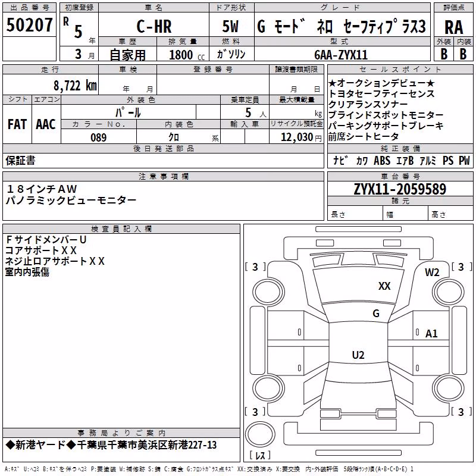
Task: Click lot number 50207
Action: 29,25
